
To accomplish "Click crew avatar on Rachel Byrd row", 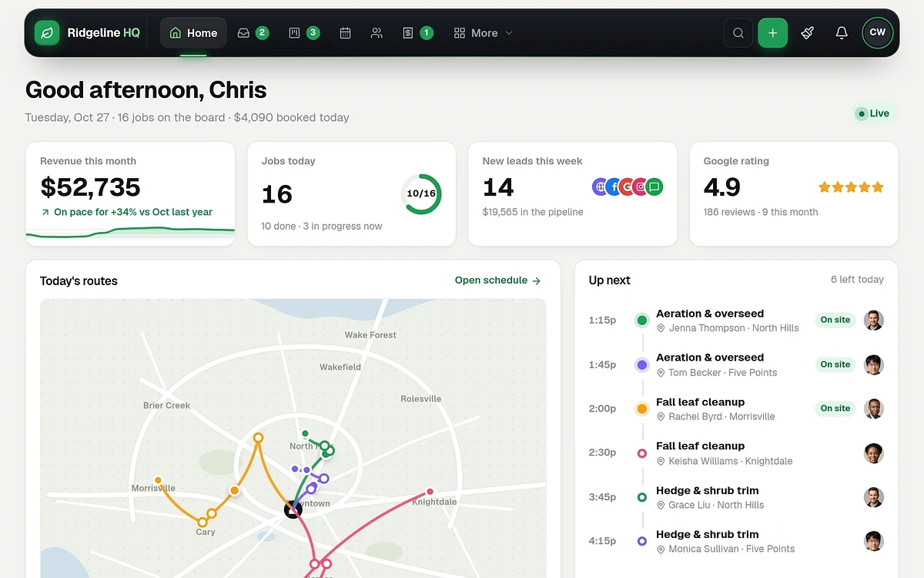I will 873,408.
